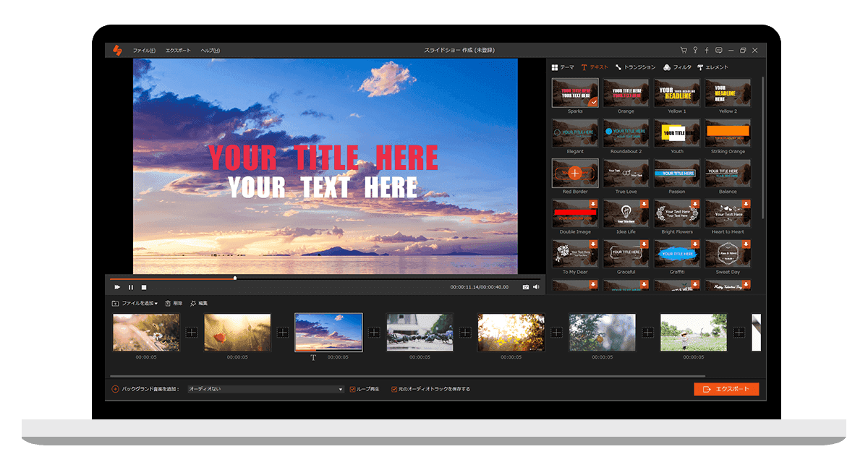Switch to the トランジション tab
This screenshot has height=470, width=868.
tap(635, 67)
